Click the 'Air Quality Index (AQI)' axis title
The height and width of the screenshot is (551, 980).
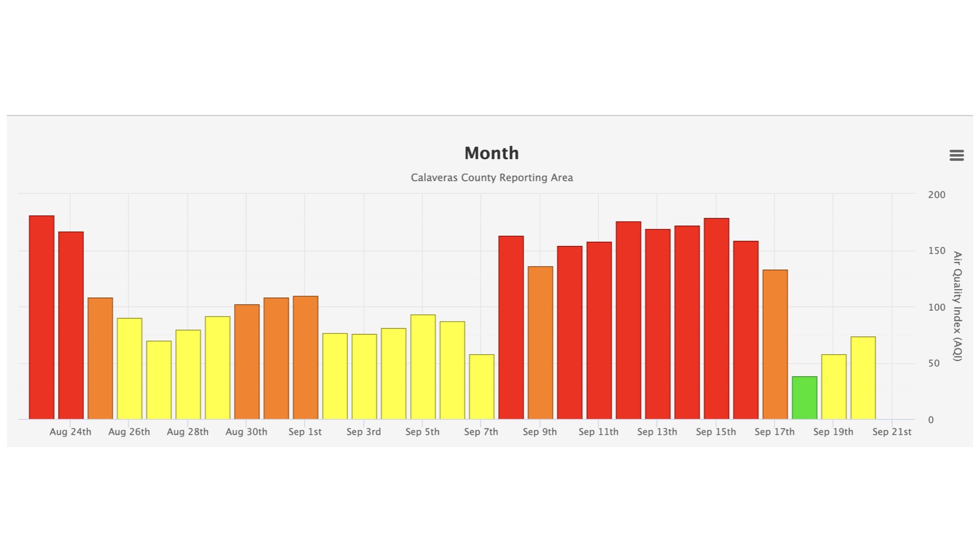click(957, 306)
